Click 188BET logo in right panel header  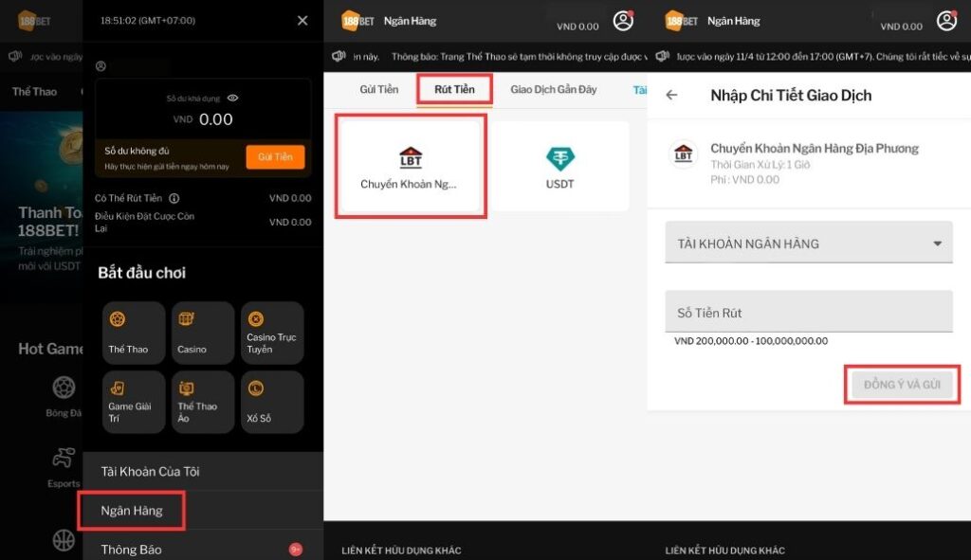coord(682,21)
